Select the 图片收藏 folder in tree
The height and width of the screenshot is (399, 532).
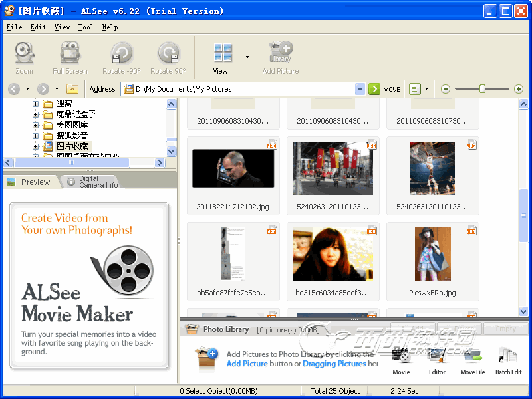[72, 146]
